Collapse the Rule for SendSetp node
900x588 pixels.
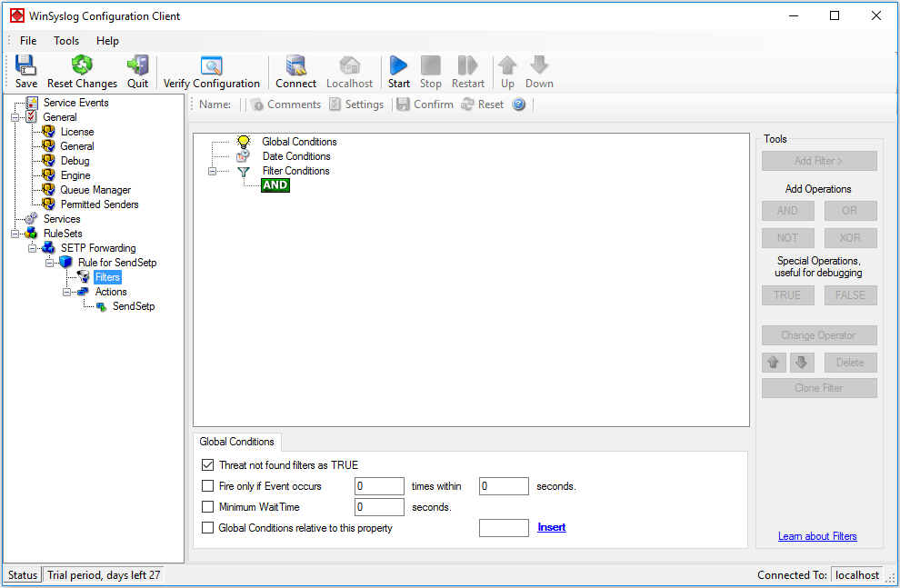49,263
